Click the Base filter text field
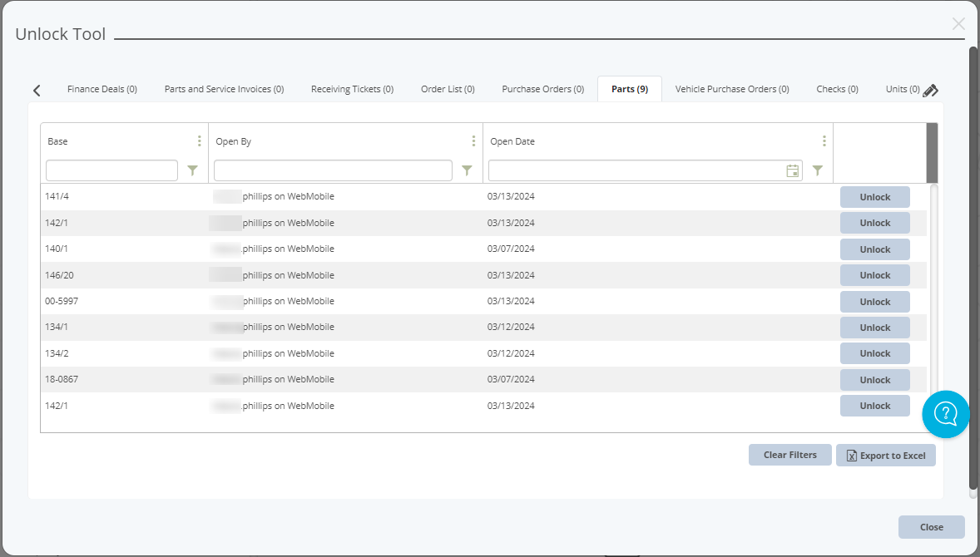This screenshot has width=980, height=557. coord(111,170)
